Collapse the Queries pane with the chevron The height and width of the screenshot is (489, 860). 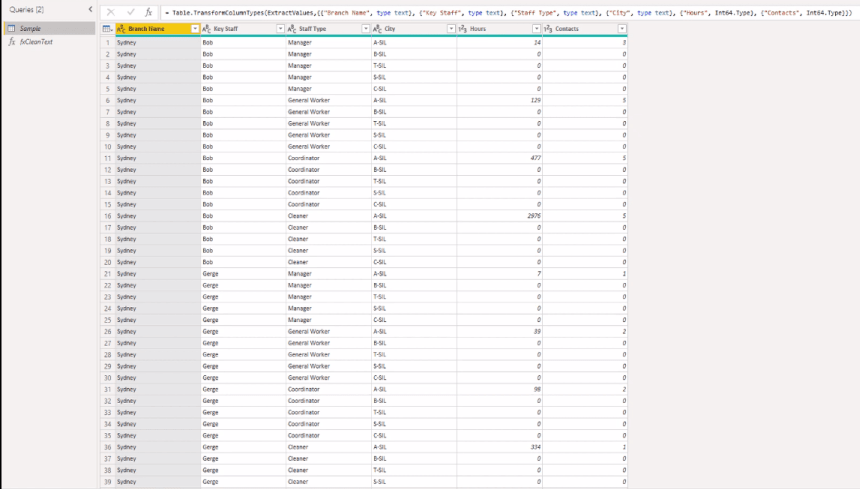click(x=90, y=9)
